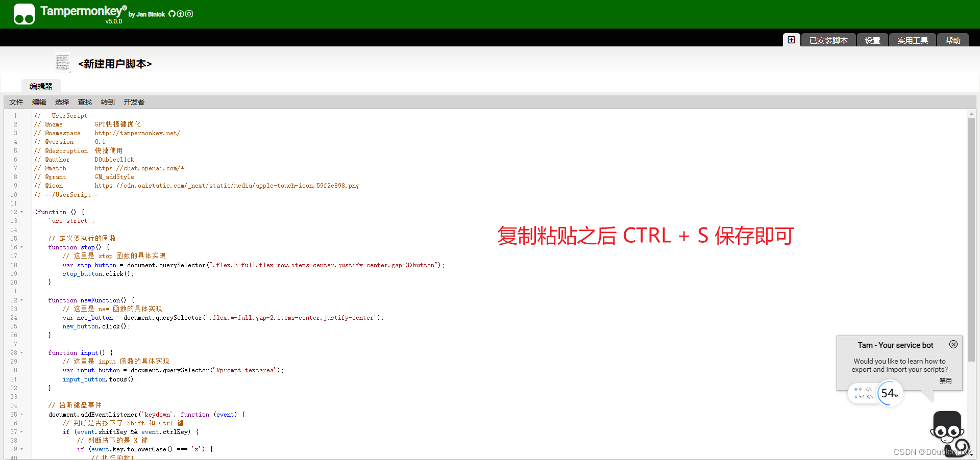Click the service bot export question text
The width and height of the screenshot is (980, 460).
[899, 365]
